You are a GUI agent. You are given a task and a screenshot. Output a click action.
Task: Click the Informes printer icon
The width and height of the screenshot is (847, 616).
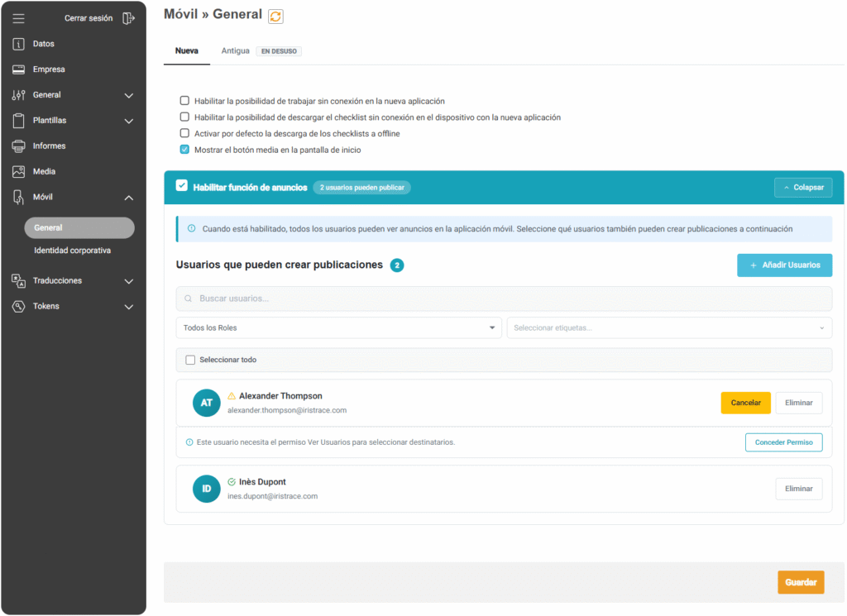[19, 146]
